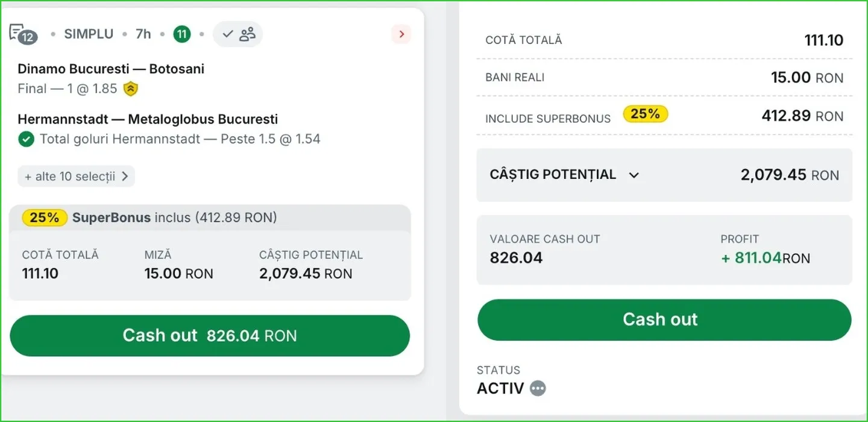Toggle the shared bet people pill
Image resolution: width=868 pixels, height=422 pixels.
point(238,34)
